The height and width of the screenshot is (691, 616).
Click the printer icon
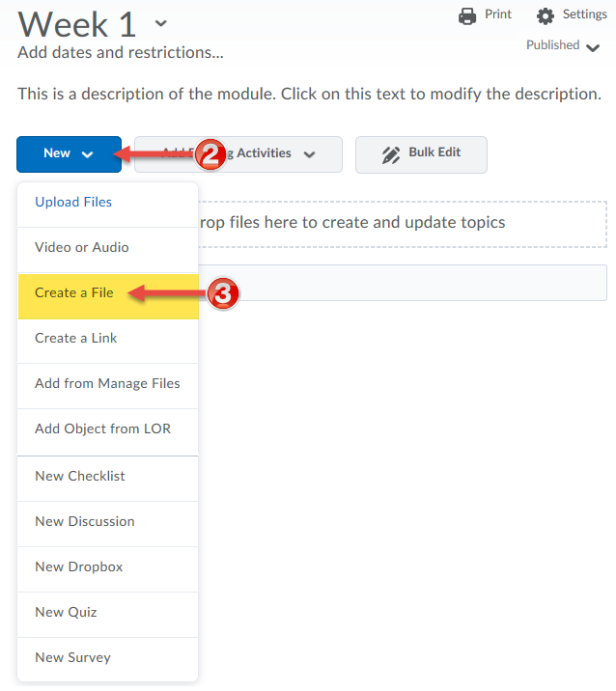(x=467, y=15)
